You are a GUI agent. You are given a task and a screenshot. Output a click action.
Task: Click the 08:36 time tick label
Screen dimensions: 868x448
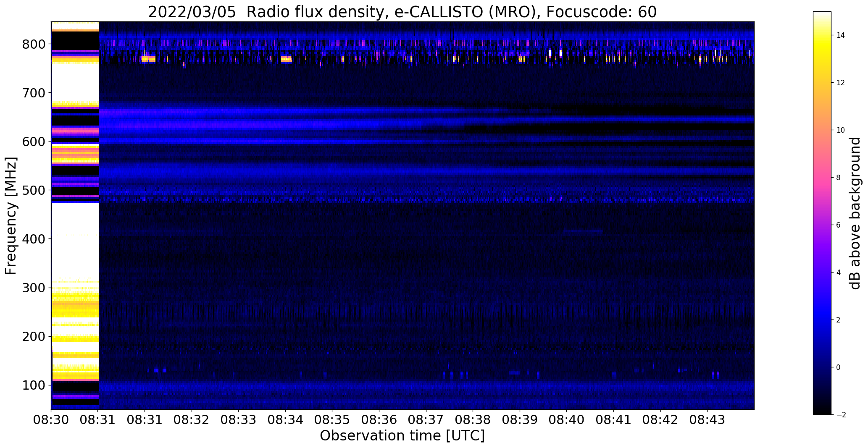point(379,420)
